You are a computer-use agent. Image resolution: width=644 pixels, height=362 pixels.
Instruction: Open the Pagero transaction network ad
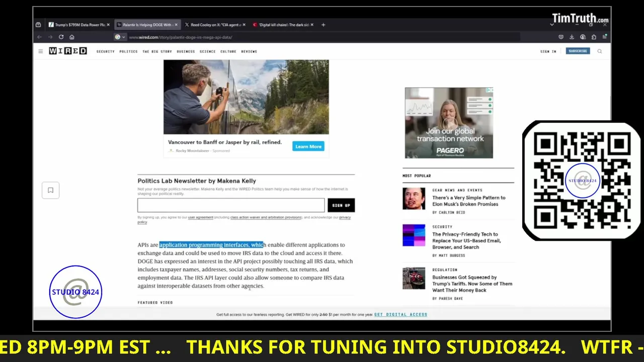(x=449, y=123)
